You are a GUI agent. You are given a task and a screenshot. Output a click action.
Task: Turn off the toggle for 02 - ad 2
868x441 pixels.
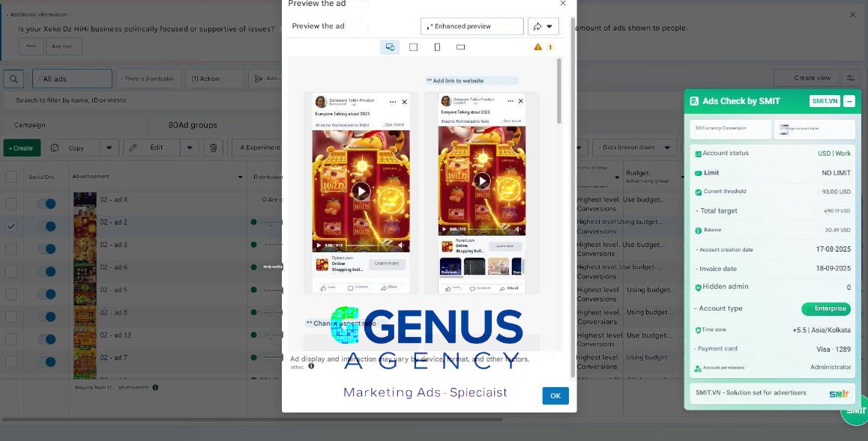click(x=47, y=226)
